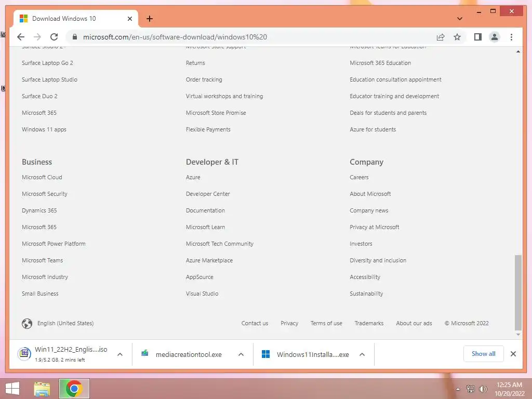Open Deals for students and parents

388,113
